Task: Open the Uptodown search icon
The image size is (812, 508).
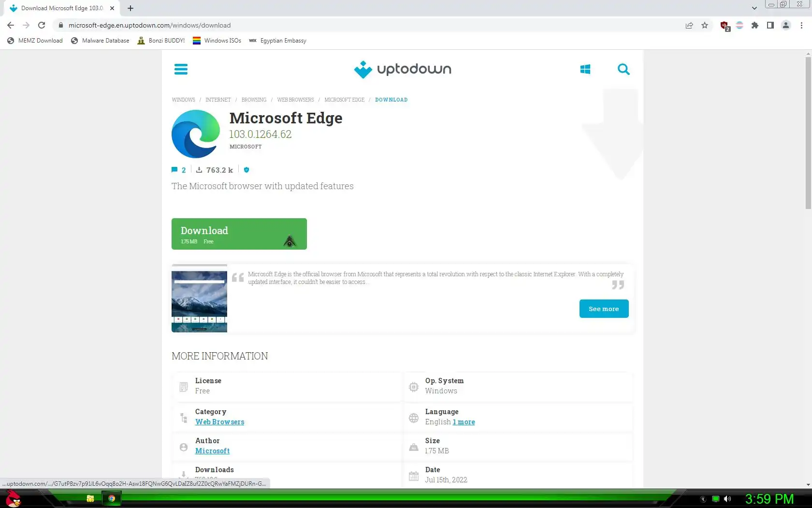Action: coord(623,69)
